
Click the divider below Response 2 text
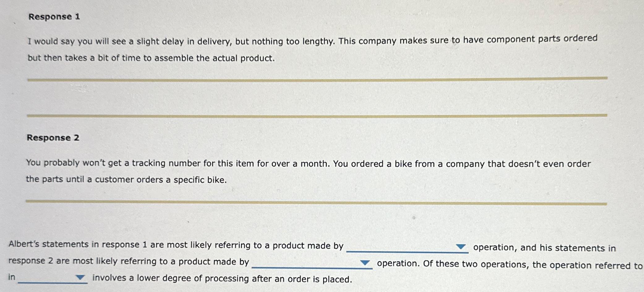[315, 201]
